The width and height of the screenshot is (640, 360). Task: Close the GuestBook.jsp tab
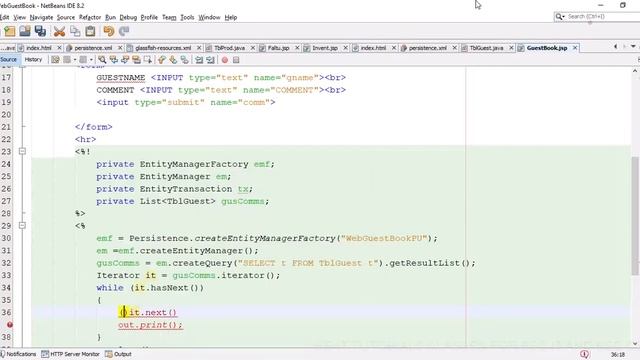point(575,48)
